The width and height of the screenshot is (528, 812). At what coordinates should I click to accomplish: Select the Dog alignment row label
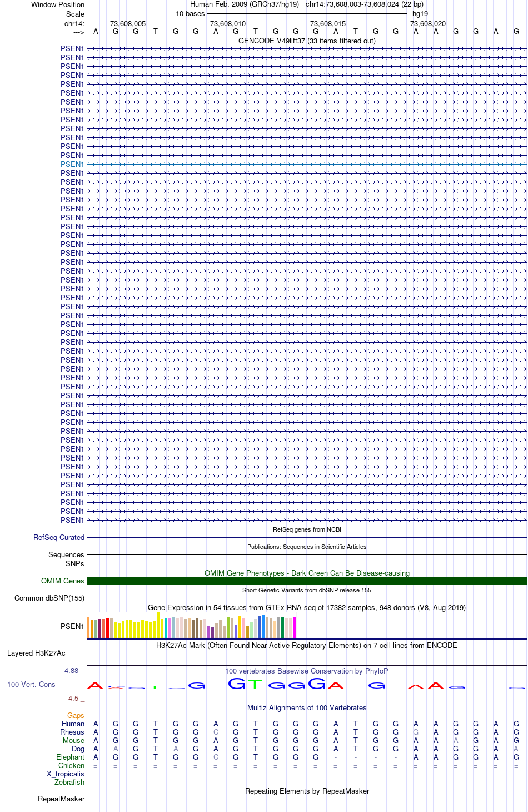(x=78, y=749)
